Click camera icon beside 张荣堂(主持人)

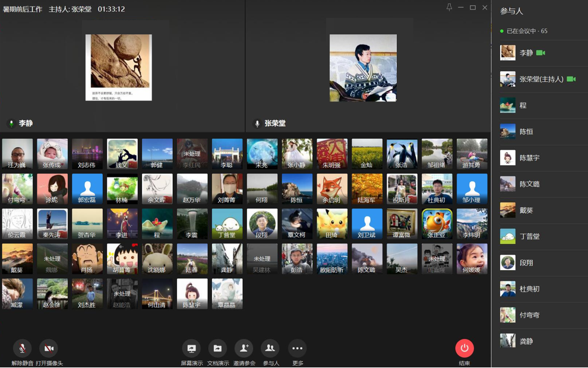pyautogui.click(x=571, y=79)
